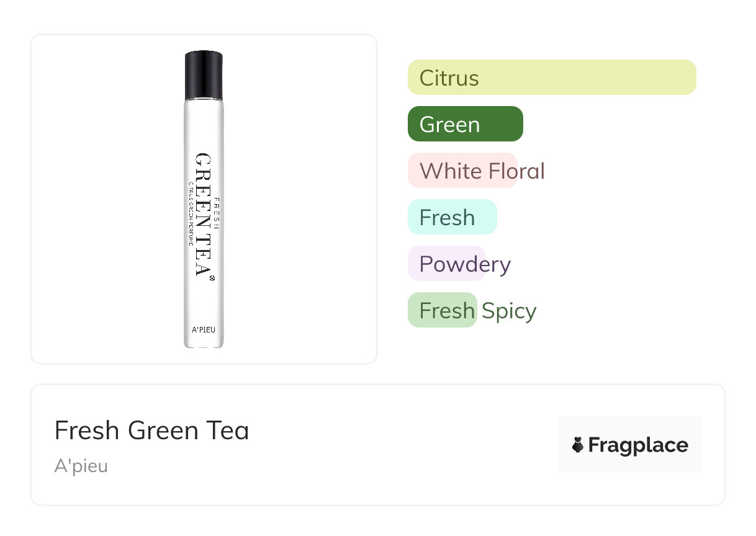Pick the Fresh accord bar
756x536 pixels.
point(452,217)
